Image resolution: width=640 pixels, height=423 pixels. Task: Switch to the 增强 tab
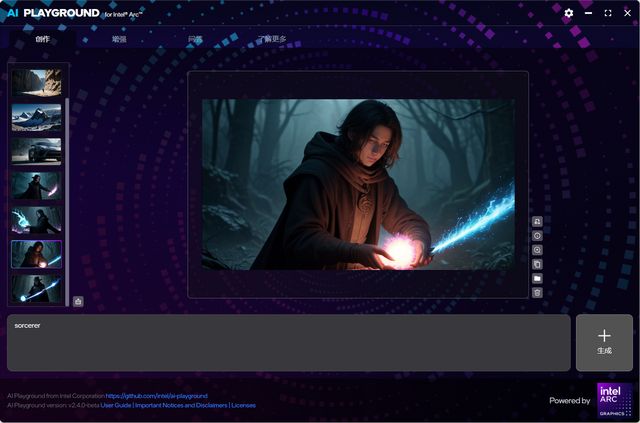click(119, 39)
